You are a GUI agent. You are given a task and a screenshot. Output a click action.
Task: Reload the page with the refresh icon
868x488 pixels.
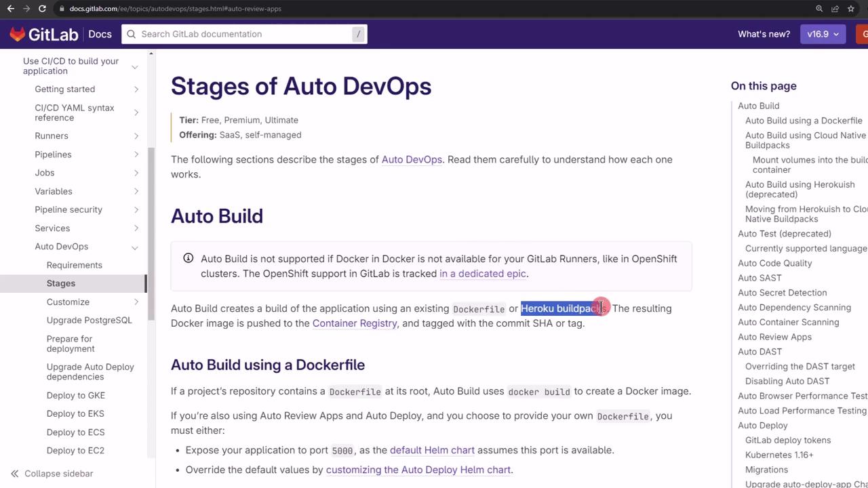point(42,9)
